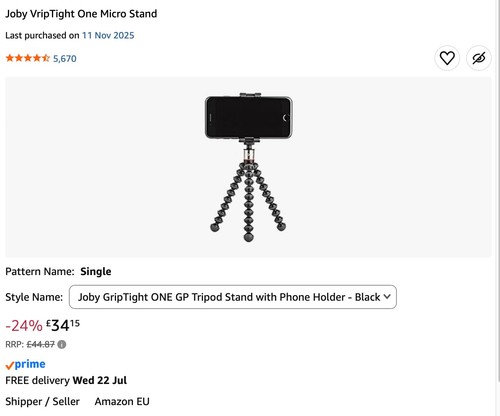
Task: Open the Joby VripTight One Micro Stand title
Action: (81, 14)
